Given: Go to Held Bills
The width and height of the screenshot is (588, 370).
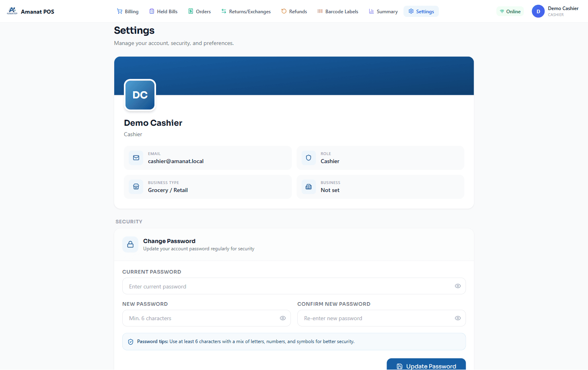Looking at the screenshot, I should tap(163, 11).
